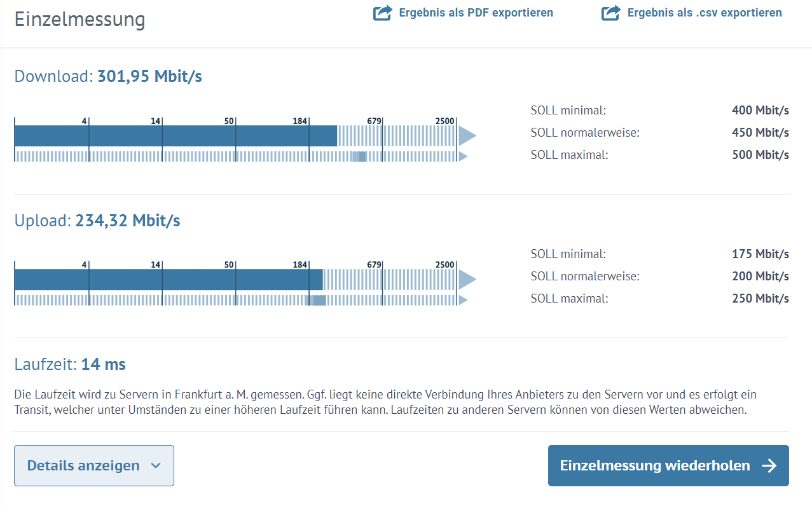The width and height of the screenshot is (812, 506).
Task: Click the download SOLL range marker
Action: tap(359, 156)
